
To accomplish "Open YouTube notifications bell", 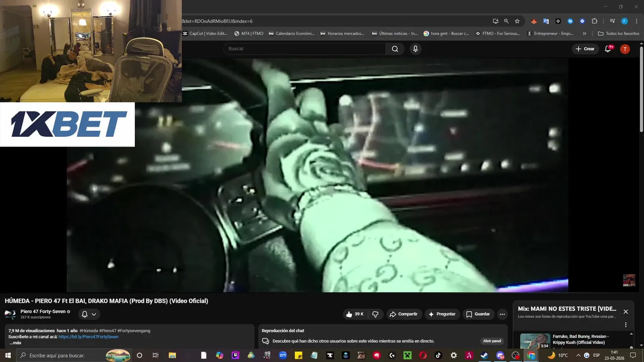I will click(x=608, y=49).
